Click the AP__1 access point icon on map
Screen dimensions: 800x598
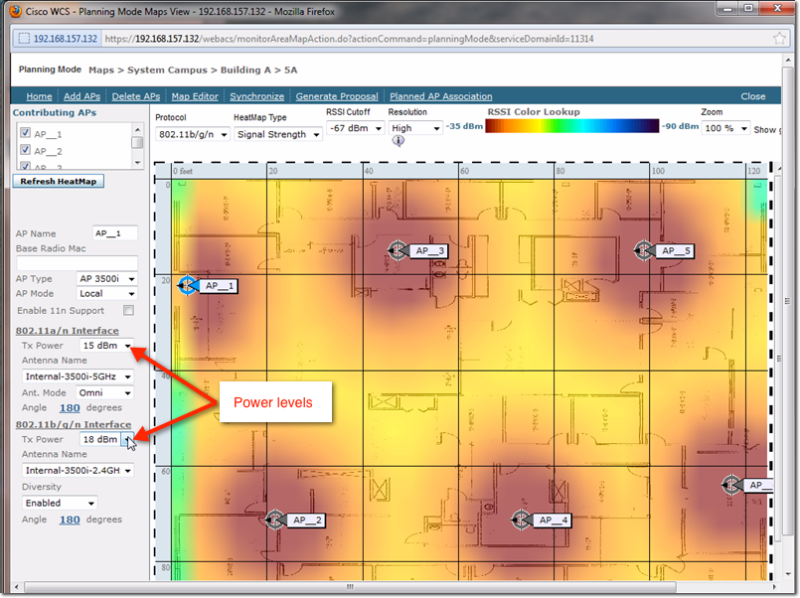187,286
